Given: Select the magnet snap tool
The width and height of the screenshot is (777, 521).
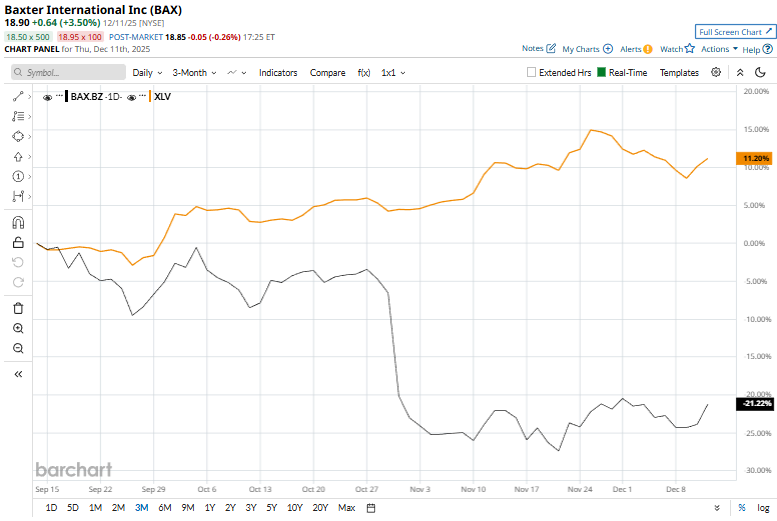Looking at the screenshot, I should 18,223.
